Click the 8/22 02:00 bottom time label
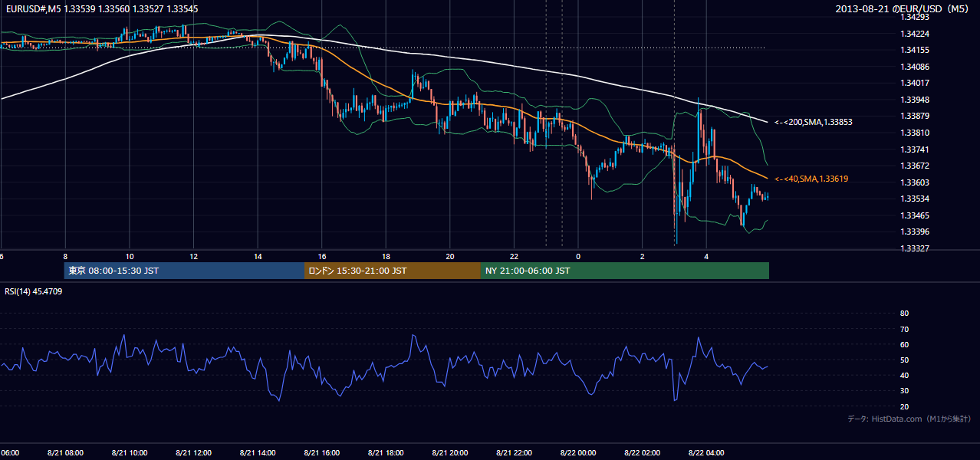The width and height of the screenshot is (980, 460). (643, 453)
